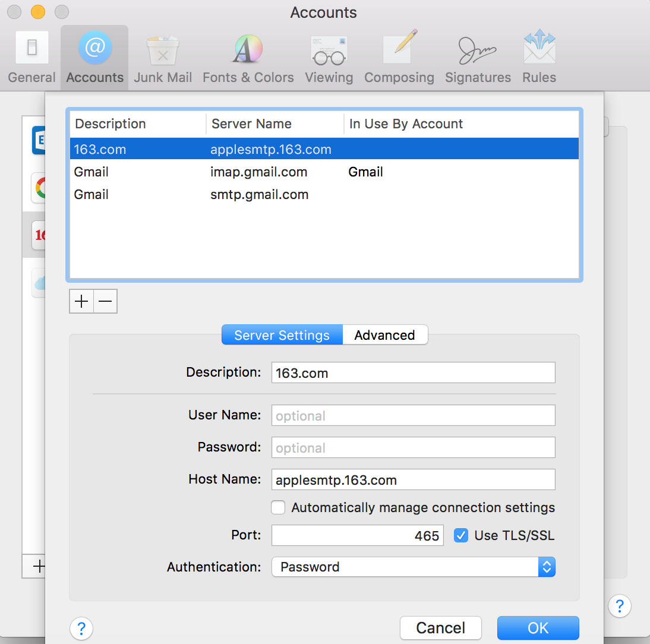This screenshot has width=650, height=644.
Task: Expand the Authentication method selector
Action: (x=546, y=567)
